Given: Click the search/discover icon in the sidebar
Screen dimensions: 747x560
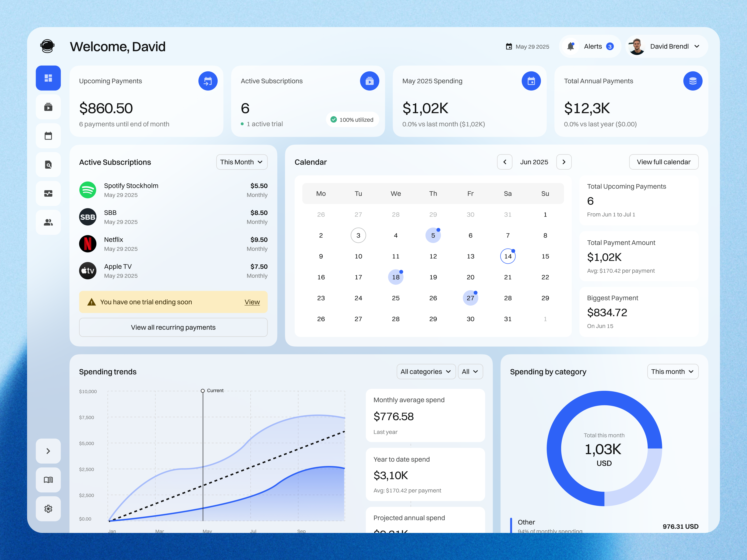Looking at the screenshot, I should tap(48, 165).
